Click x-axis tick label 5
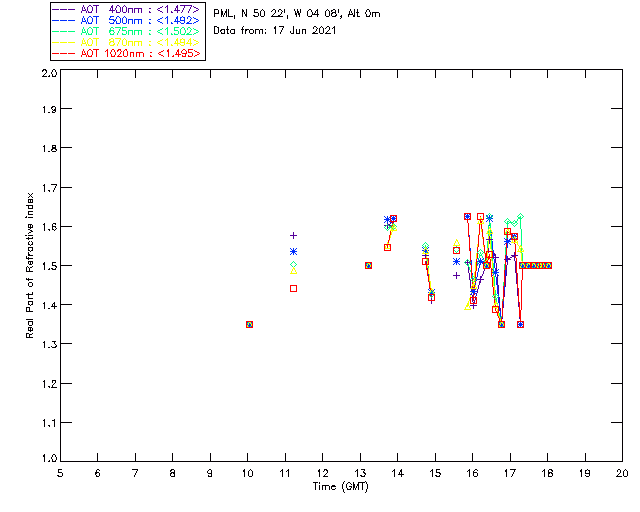640x512 pixels. pyautogui.click(x=60, y=473)
